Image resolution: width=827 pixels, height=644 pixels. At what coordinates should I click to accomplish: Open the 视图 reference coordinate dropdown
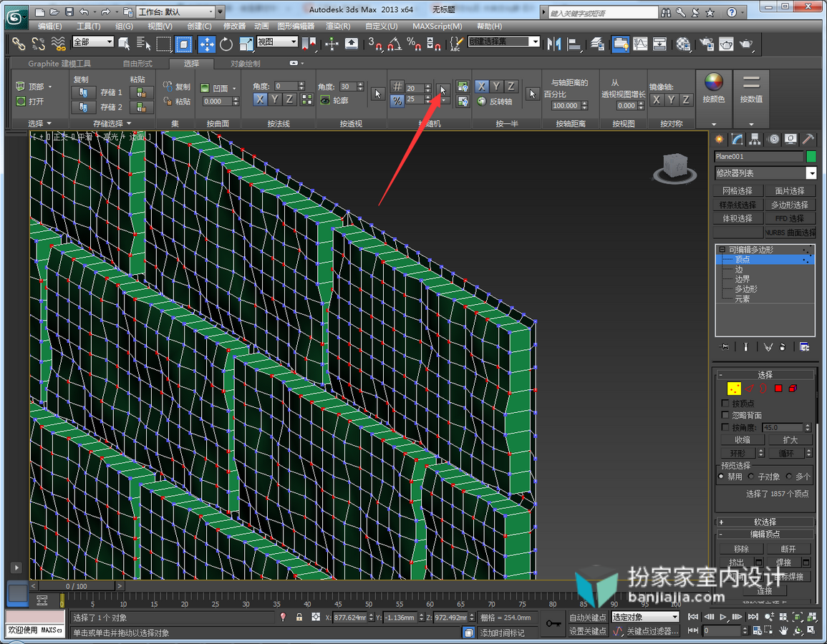coord(277,42)
